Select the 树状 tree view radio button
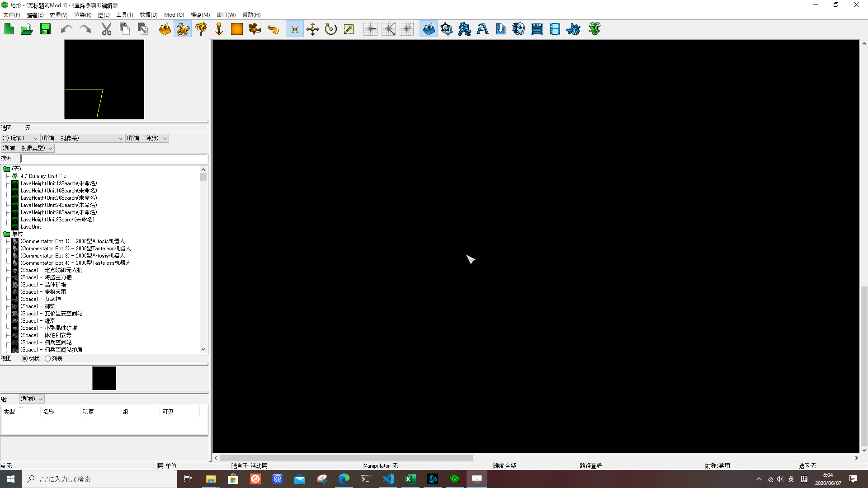The width and height of the screenshot is (868, 488). pyautogui.click(x=25, y=359)
